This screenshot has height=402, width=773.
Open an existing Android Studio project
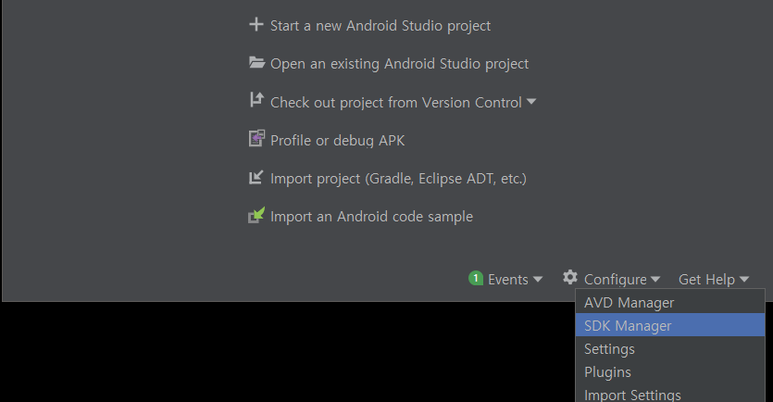point(399,64)
